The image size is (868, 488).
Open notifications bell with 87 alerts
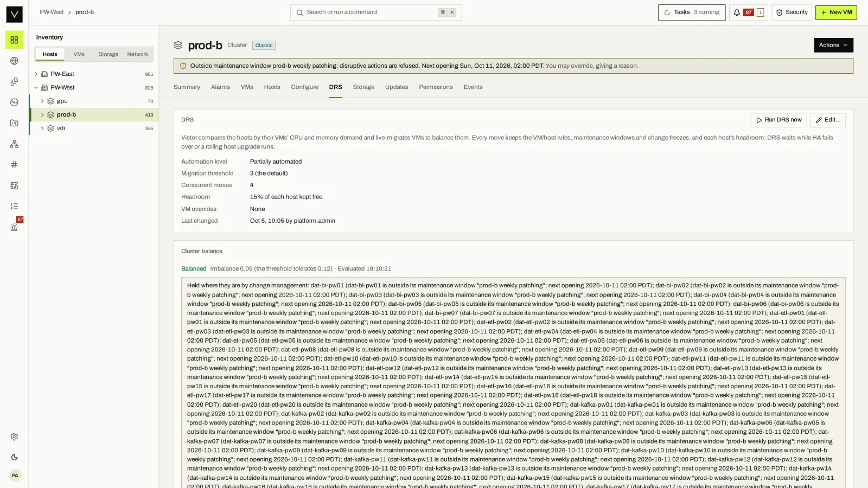(x=748, y=12)
